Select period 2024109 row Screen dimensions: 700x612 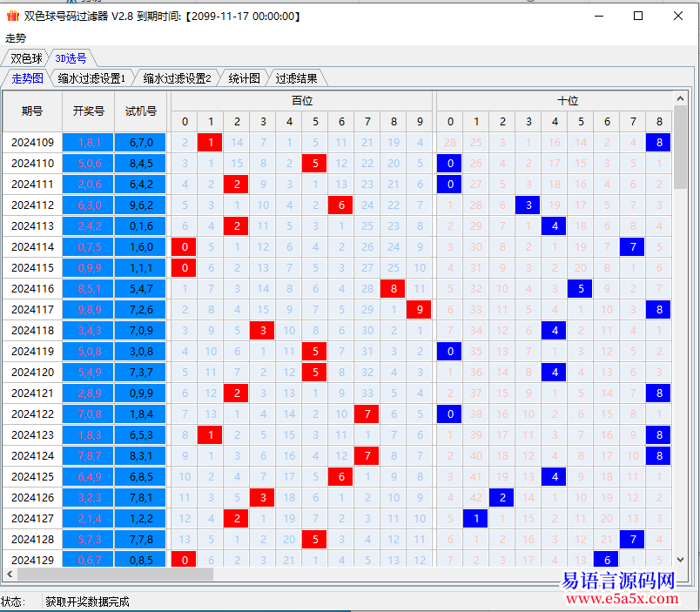pyautogui.click(x=32, y=143)
